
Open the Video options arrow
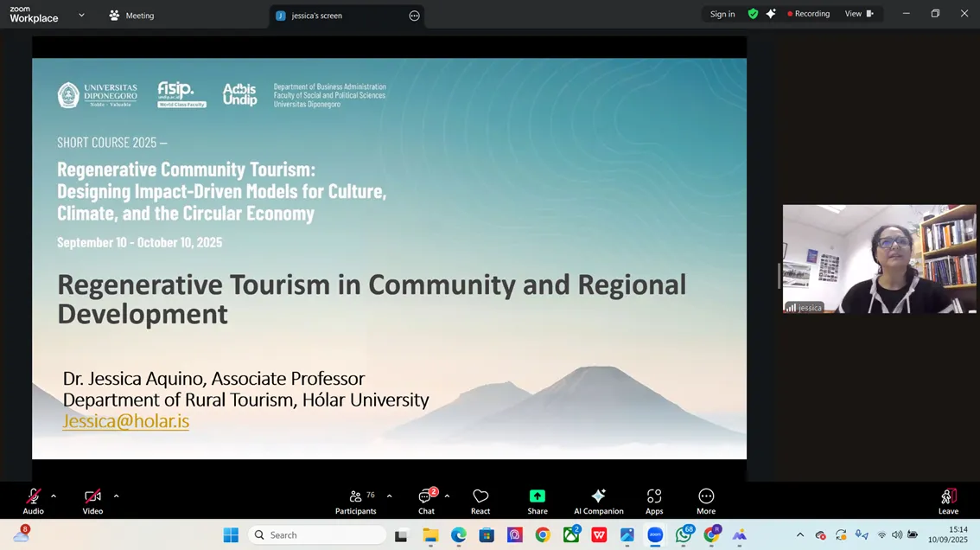116,496
